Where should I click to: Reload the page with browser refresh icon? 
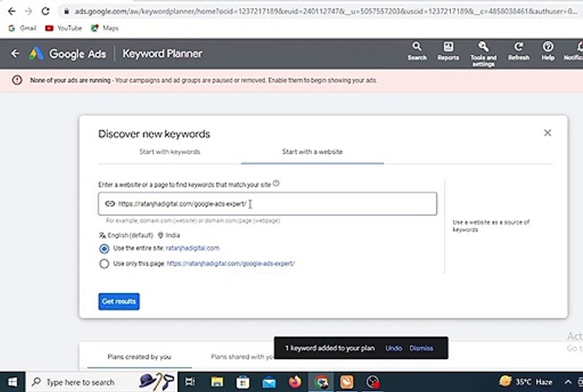click(45, 11)
